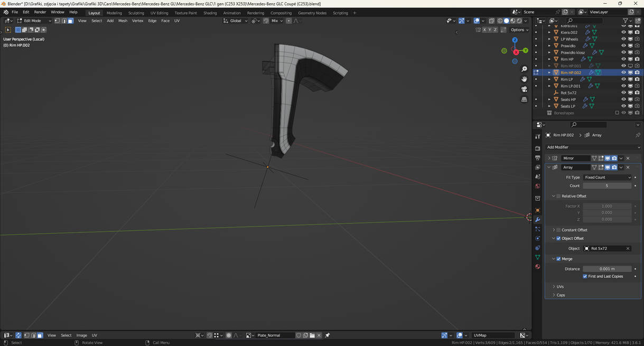Open the Mesh menu in viewport header
Viewport: 644px width, 346px height.
[123, 21]
